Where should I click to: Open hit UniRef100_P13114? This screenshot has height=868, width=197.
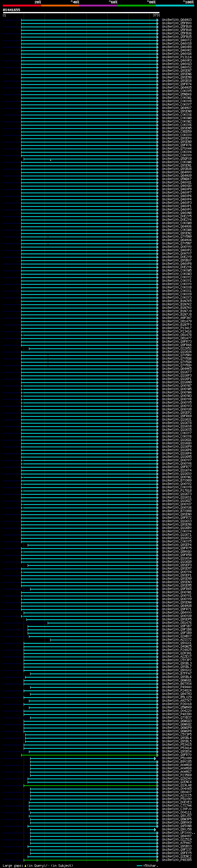[x=177, y=57]
